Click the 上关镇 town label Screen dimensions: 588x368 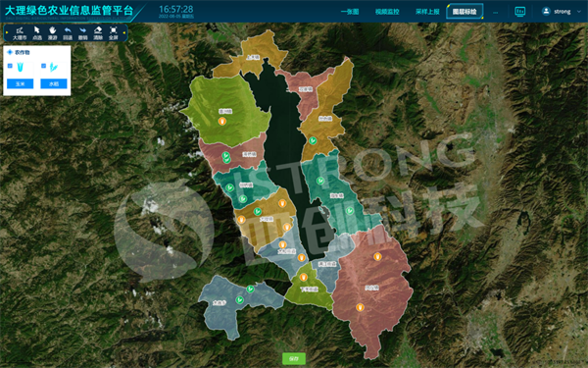[x=253, y=58]
